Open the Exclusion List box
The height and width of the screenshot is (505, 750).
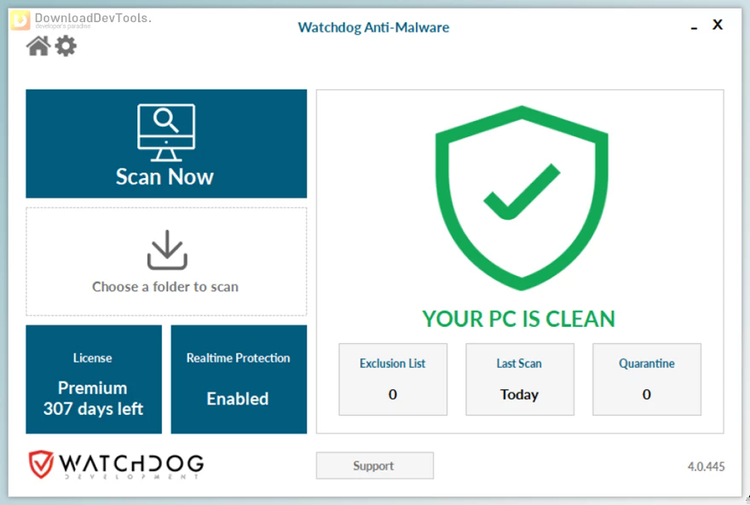pyautogui.click(x=393, y=379)
